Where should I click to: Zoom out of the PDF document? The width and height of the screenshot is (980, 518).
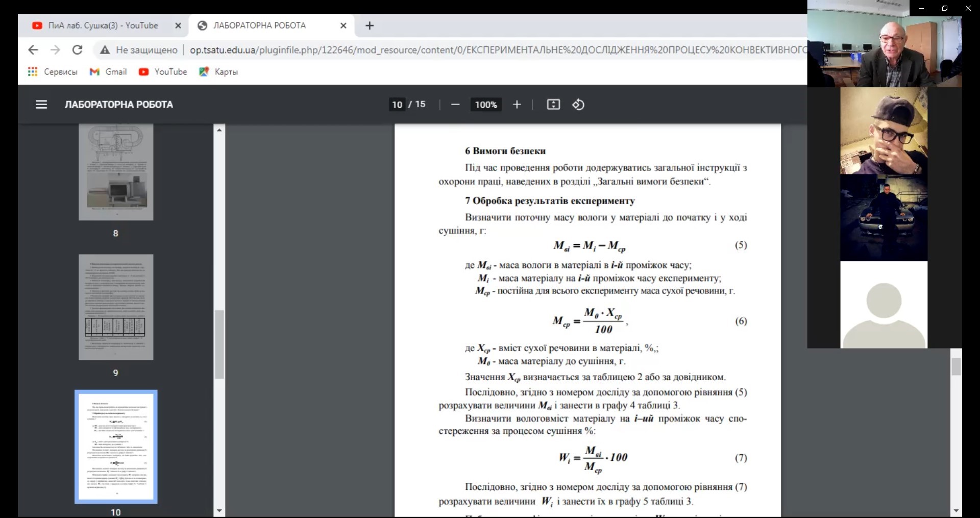click(455, 105)
